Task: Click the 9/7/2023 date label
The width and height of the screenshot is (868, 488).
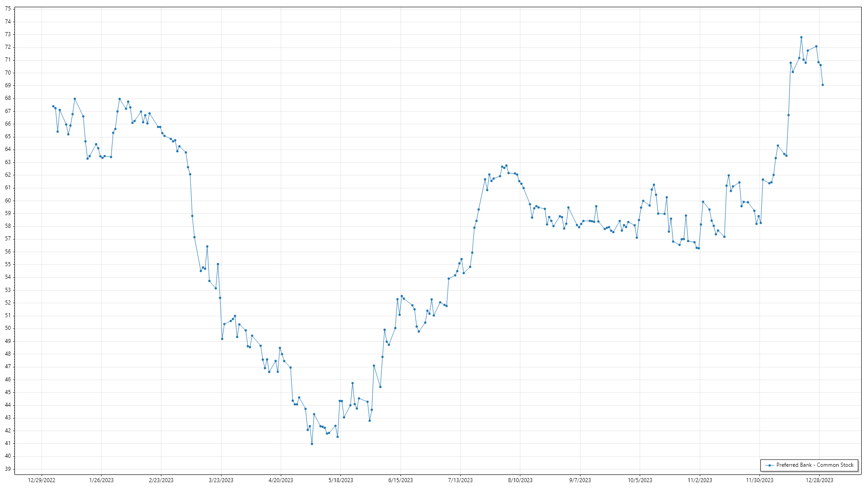Action: [x=580, y=480]
